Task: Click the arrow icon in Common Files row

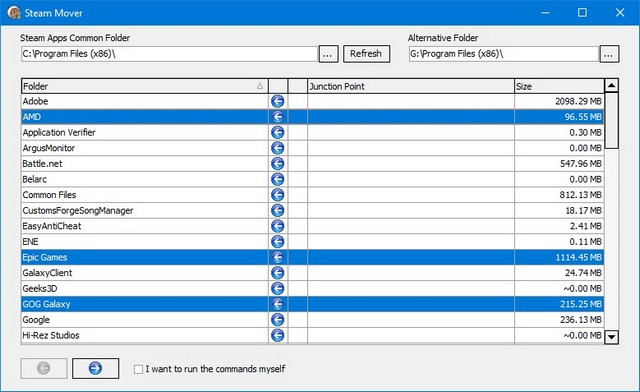Action: coord(278,195)
